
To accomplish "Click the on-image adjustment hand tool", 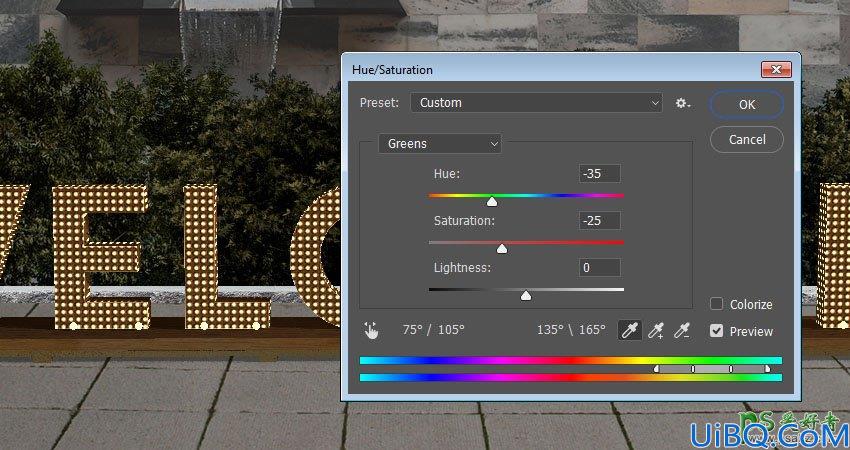I will (371, 330).
